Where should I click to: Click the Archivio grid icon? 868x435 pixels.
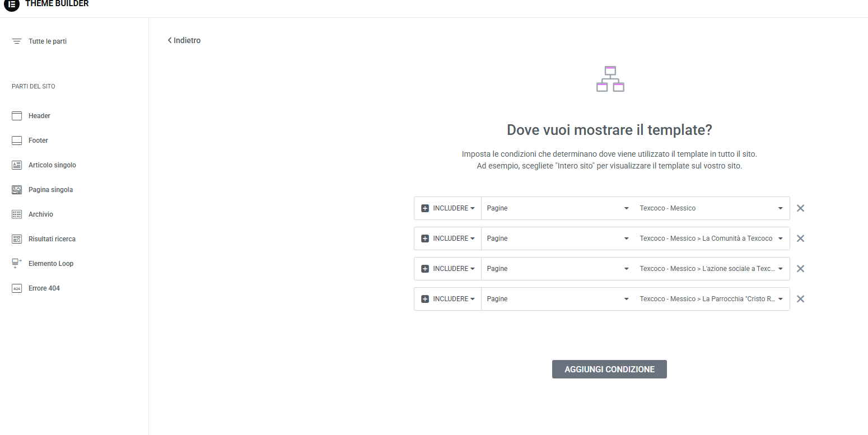(17, 214)
